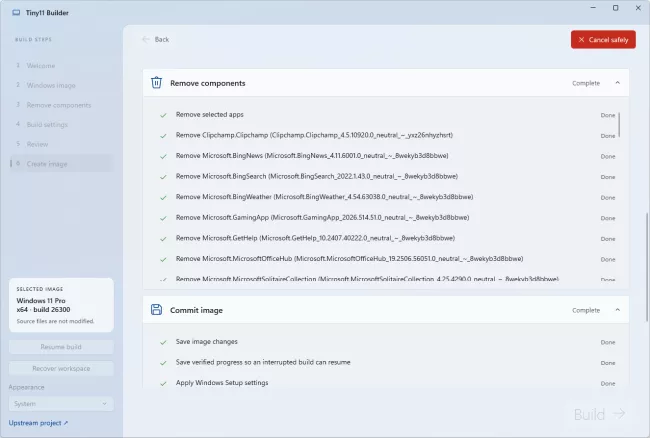The width and height of the screenshot is (650, 438).
Task: Click Resume build button
Action: (61, 347)
